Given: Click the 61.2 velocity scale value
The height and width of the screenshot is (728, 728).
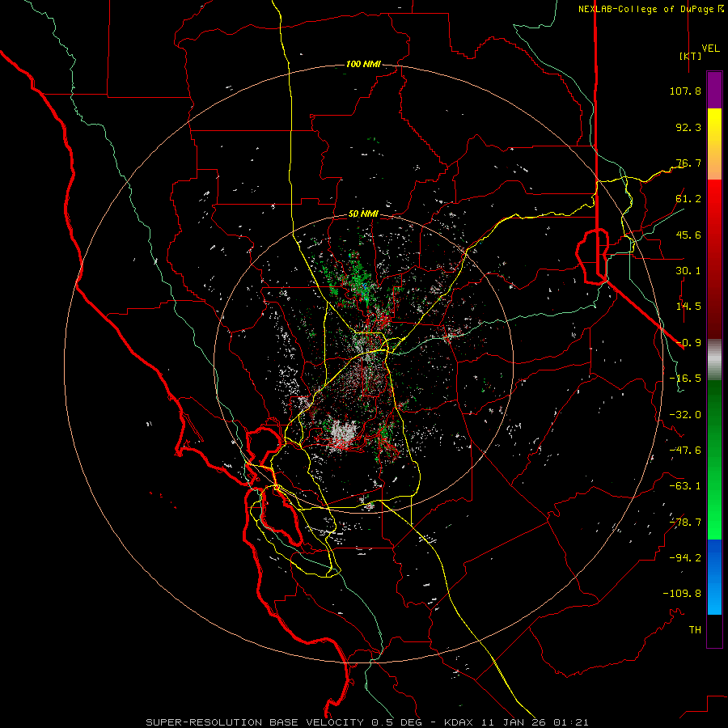Looking at the screenshot, I should (688, 199).
